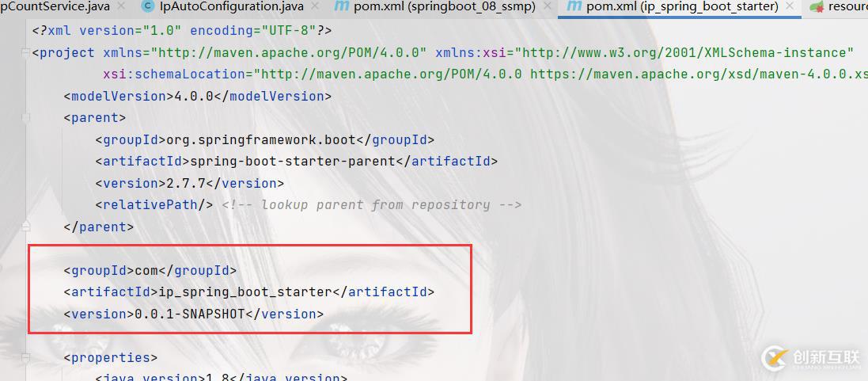Collapse the project element fold marker
The image size is (868, 381).
point(25,52)
